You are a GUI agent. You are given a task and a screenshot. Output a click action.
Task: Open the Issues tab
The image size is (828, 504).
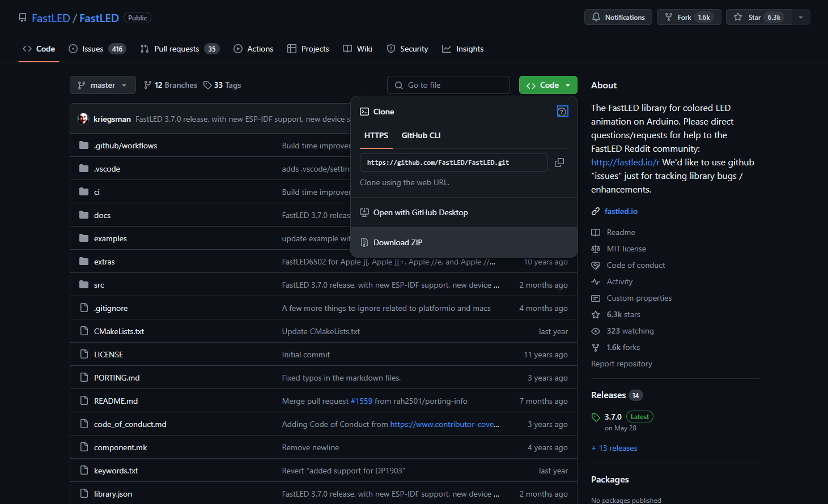click(97, 49)
